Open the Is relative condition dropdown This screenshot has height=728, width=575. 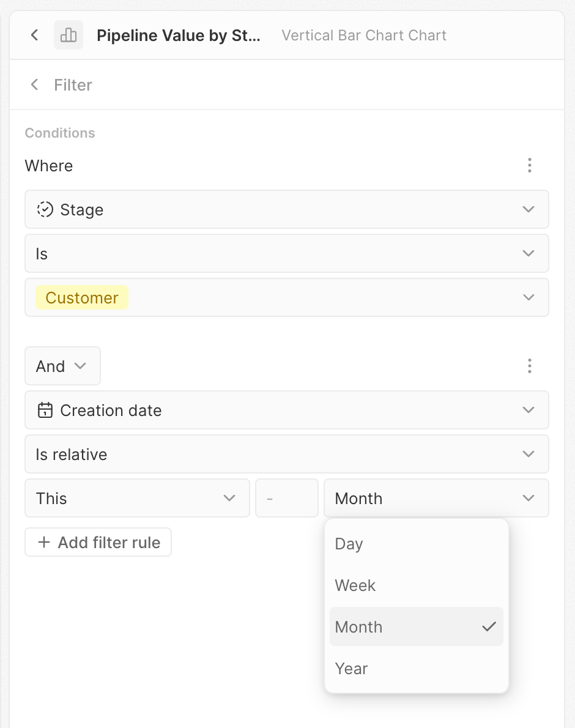(x=529, y=454)
